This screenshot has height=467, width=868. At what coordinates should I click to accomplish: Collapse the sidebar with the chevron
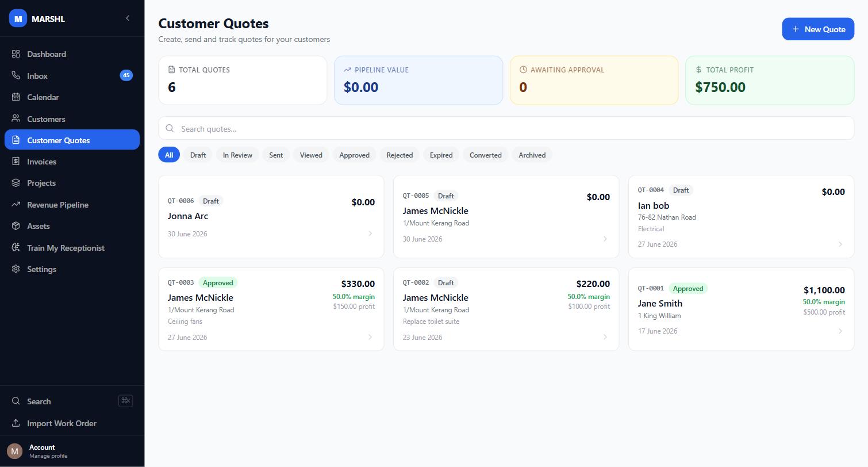(x=128, y=18)
